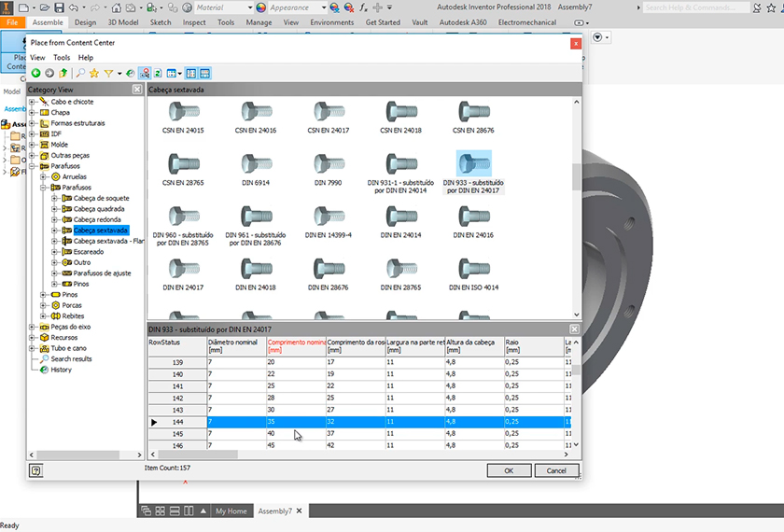784x532 pixels.
Task: Click the Up one level folder icon
Action: pyautogui.click(x=63, y=73)
